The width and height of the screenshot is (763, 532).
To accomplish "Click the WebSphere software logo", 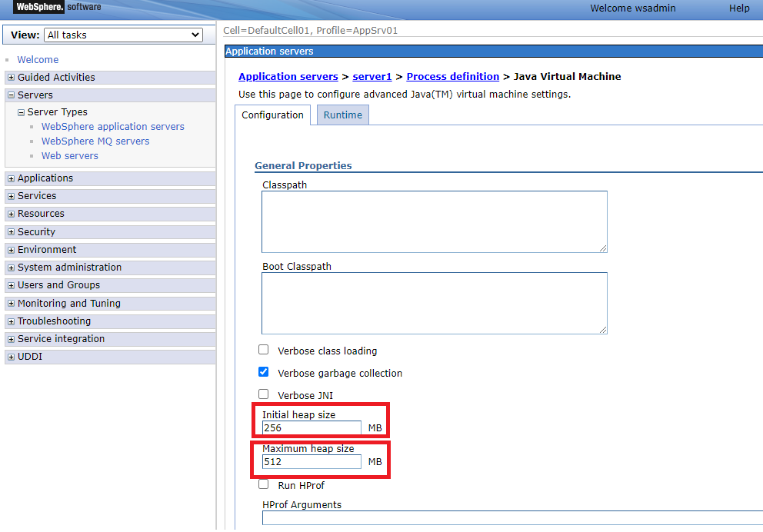I will [58, 7].
